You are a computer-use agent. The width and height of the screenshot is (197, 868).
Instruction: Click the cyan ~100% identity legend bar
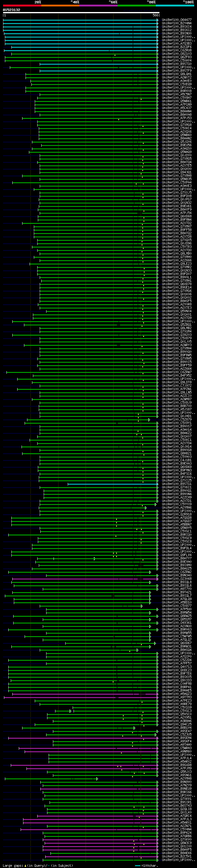pos(175,6)
